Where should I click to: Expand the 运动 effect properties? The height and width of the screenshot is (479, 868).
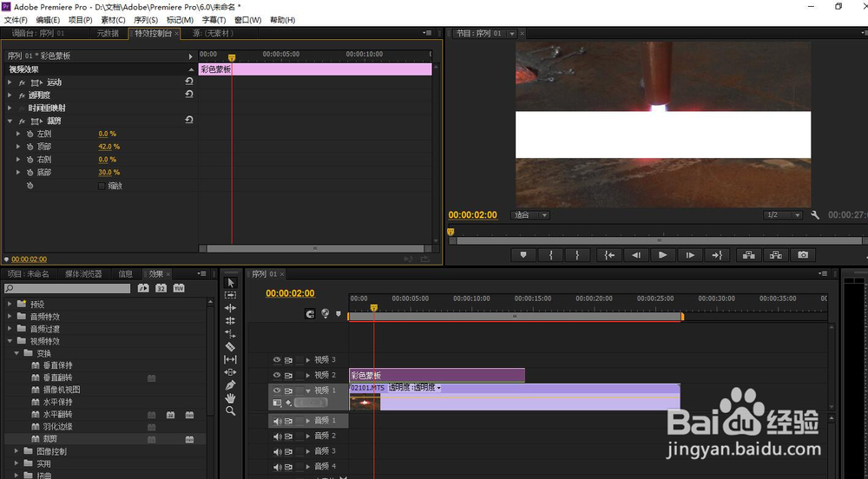click(x=10, y=82)
